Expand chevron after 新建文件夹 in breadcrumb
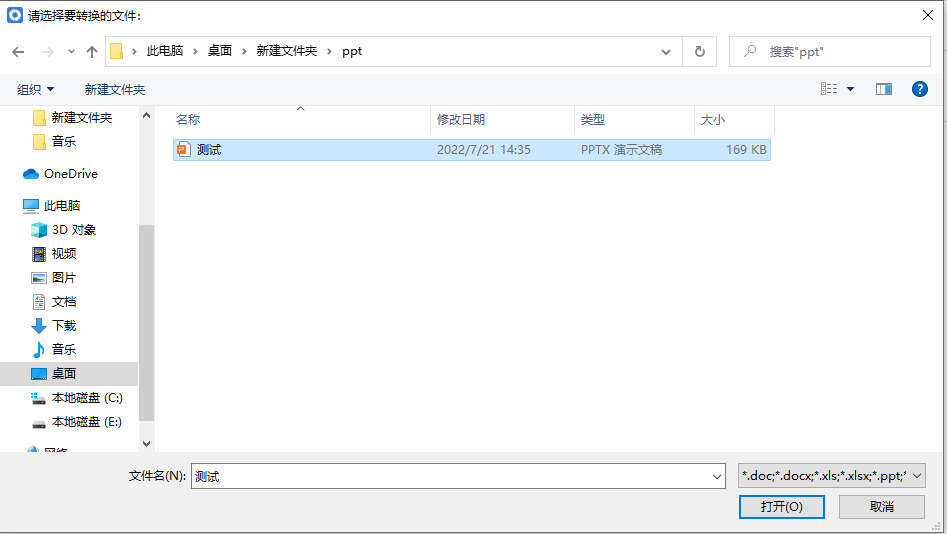The height and width of the screenshot is (534, 947). pos(329,52)
